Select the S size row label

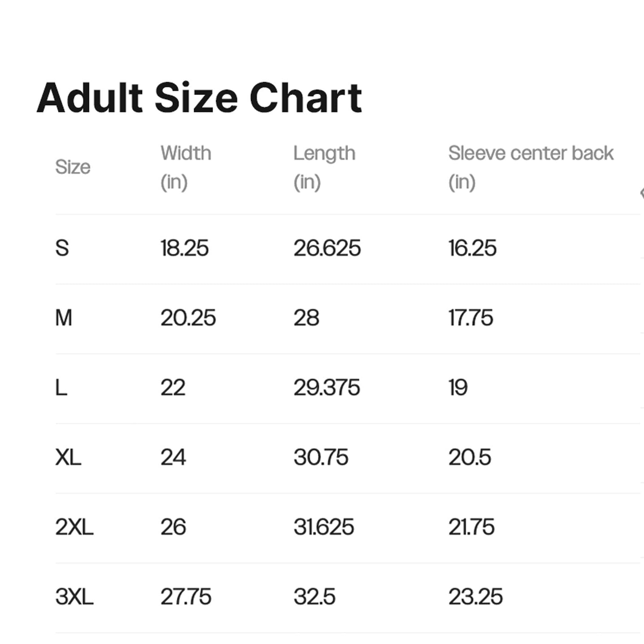coord(62,248)
